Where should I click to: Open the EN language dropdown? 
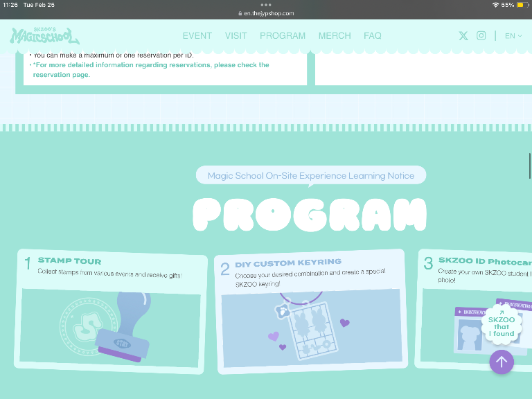point(513,35)
